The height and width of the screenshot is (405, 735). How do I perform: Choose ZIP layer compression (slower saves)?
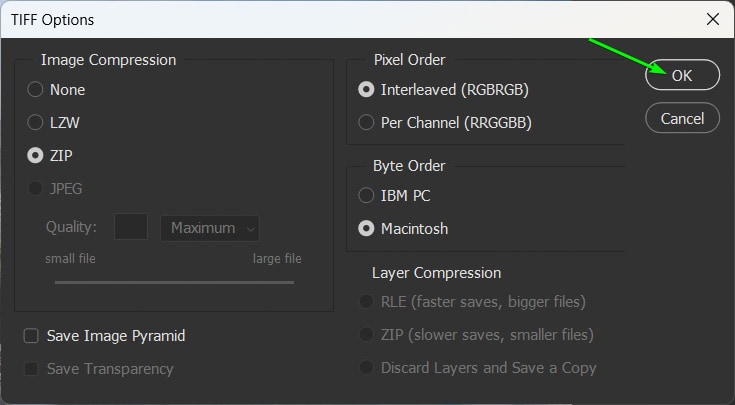367,335
